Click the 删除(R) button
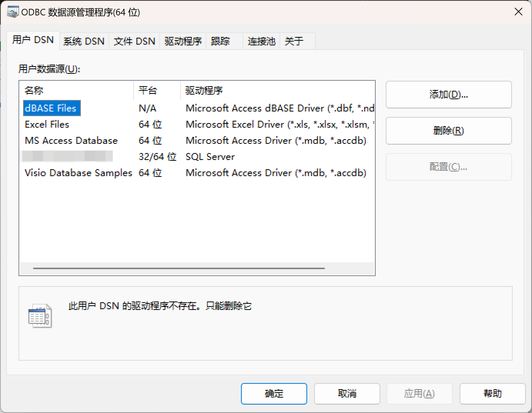532x413 pixels. [x=448, y=131]
